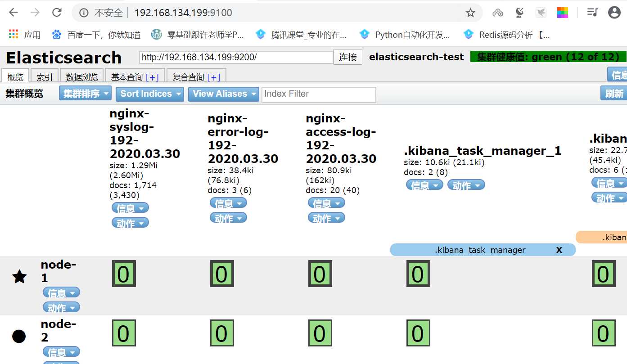
Task: Click the master star icon of node-1
Action: click(19, 277)
